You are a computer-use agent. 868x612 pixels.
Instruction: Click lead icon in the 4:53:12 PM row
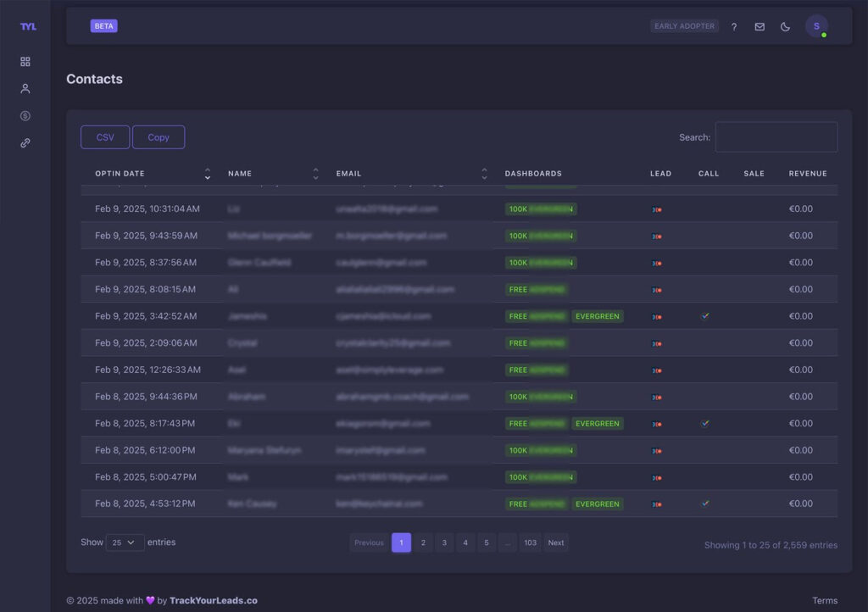[x=657, y=504]
